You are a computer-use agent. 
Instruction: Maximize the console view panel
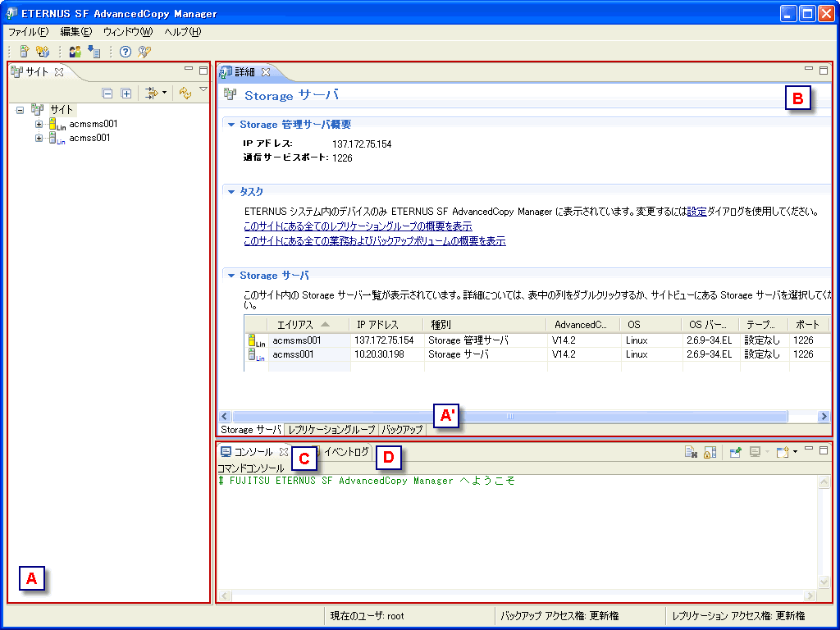pyautogui.click(x=824, y=450)
